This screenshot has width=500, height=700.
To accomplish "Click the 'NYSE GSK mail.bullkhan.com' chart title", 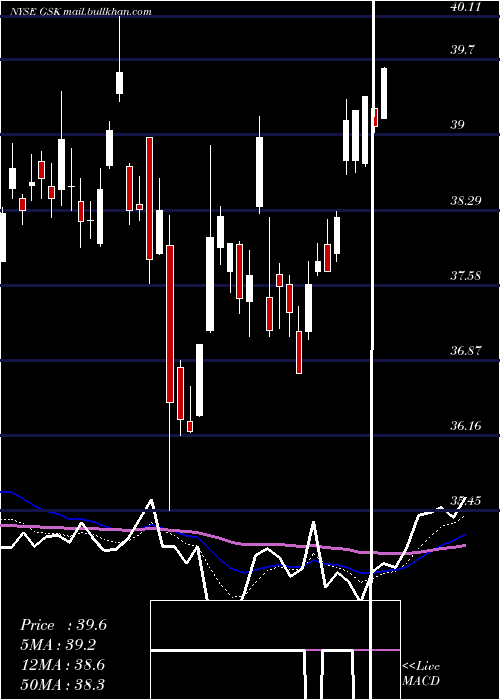I will pyautogui.click(x=81, y=11).
